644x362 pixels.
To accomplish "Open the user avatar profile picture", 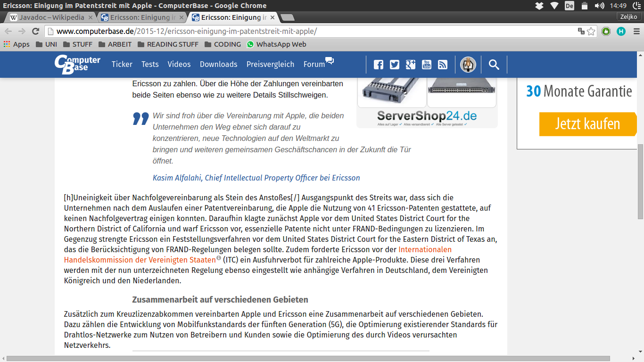I will pyautogui.click(x=468, y=65).
